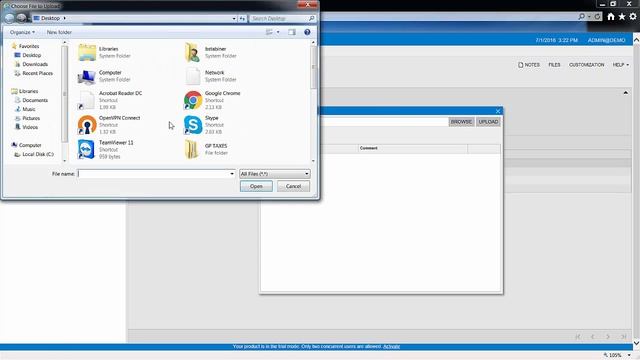Click the Cancel button in file dialog

(293, 186)
